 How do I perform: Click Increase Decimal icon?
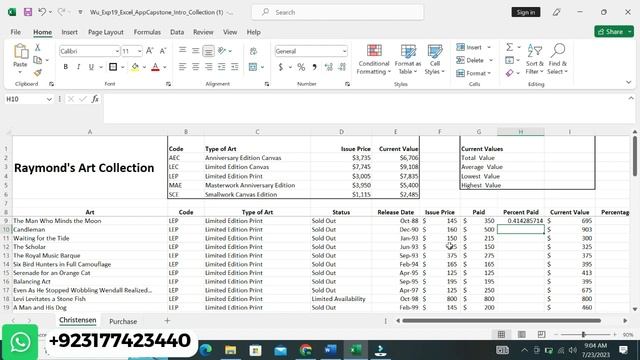[329, 67]
